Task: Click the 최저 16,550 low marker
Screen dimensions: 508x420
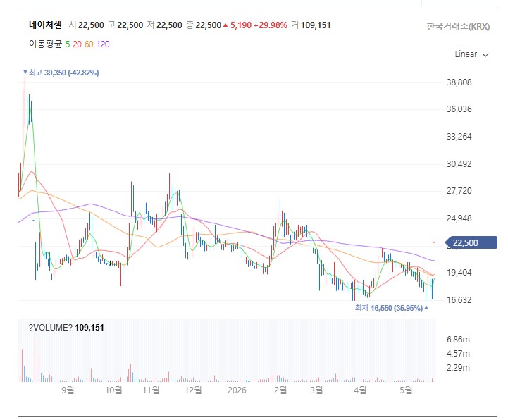Action: pos(392,308)
